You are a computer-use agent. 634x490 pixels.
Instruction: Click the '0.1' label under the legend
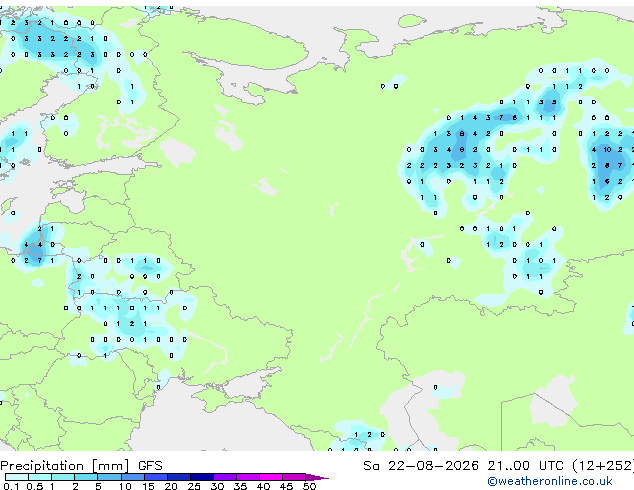click(11, 486)
